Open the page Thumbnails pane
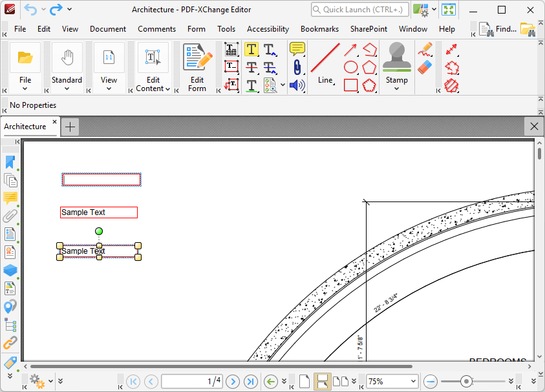This screenshot has height=392, width=545. pos(10,181)
